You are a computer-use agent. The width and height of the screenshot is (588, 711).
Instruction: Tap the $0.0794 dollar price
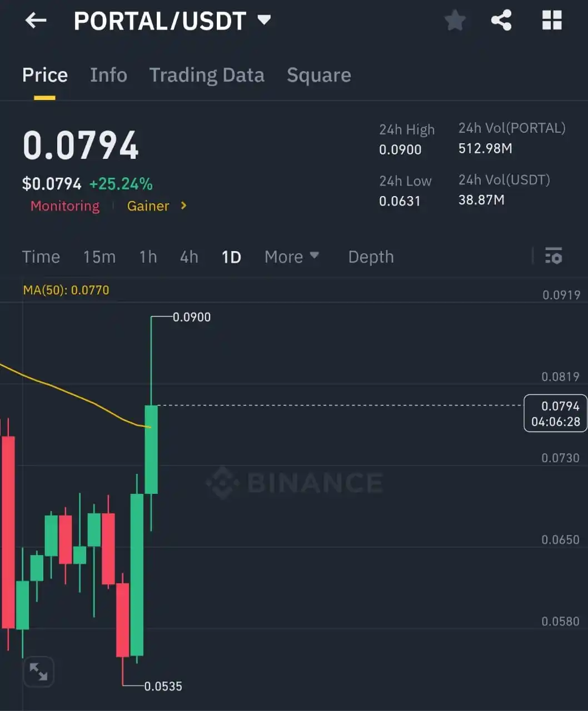pos(52,184)
